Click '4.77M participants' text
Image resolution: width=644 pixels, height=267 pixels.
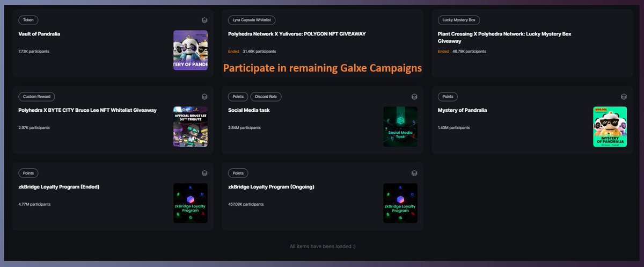click(x=34, y=205)
